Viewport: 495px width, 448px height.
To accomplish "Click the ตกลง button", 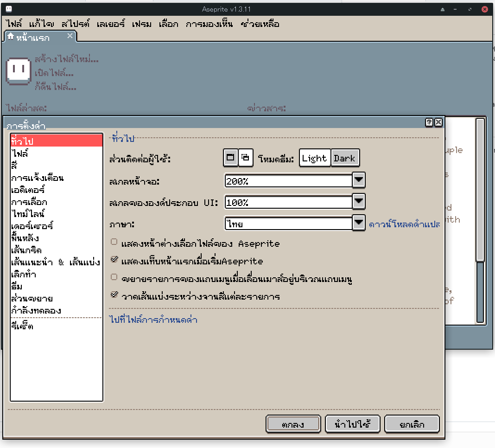I will [x=293, y=424].
